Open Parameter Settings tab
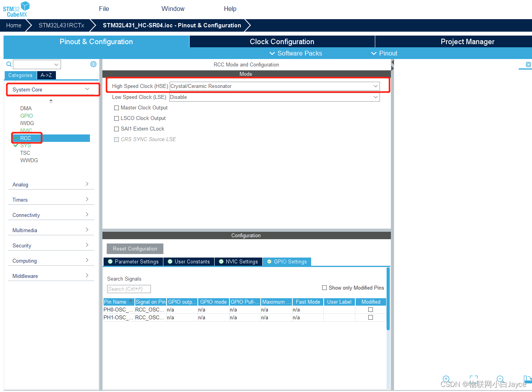 [x=133, y=262]
